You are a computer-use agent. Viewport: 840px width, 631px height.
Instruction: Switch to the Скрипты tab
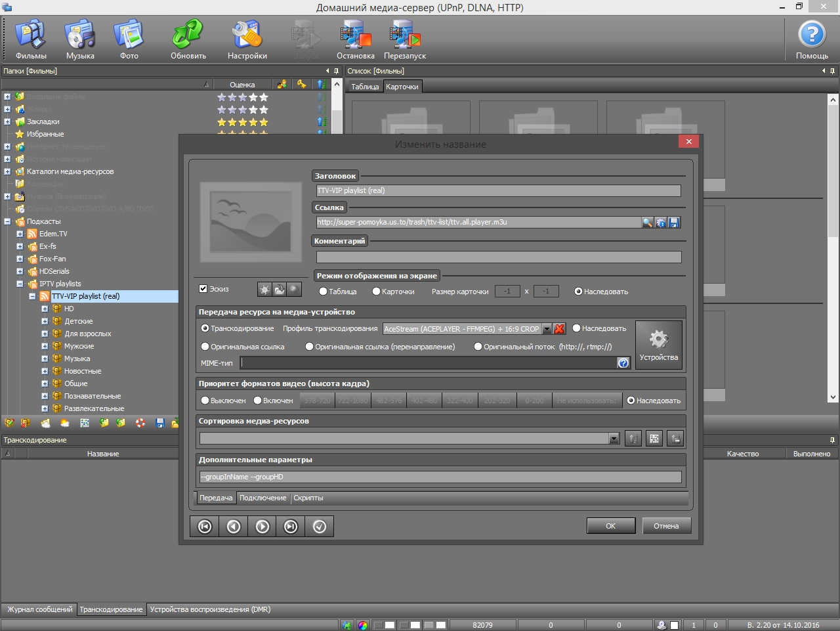coord(308,498)
